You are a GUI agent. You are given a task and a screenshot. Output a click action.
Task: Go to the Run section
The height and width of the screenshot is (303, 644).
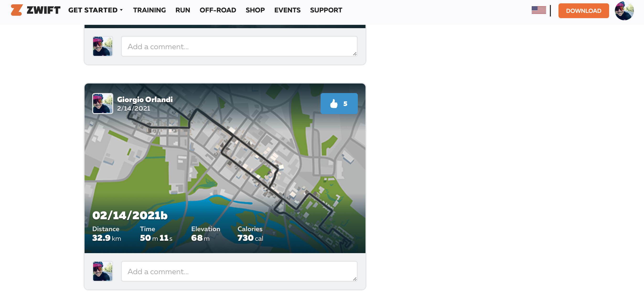[182, 10]
